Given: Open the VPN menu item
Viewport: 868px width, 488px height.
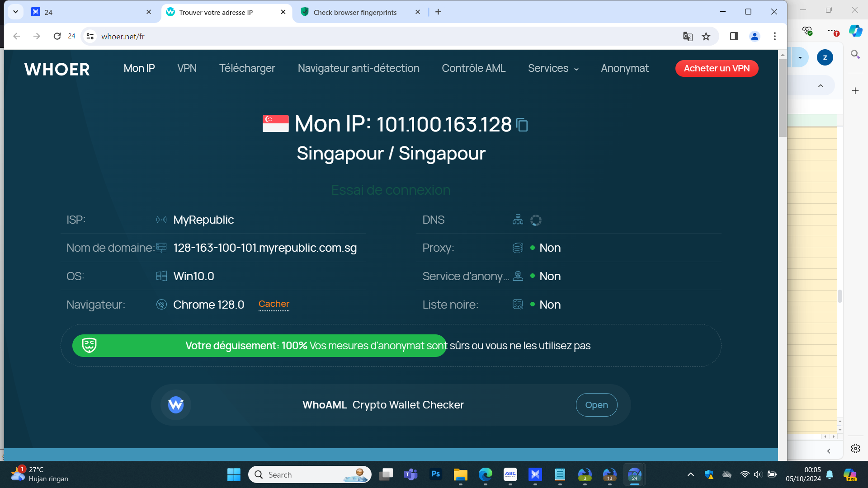Looking at the screenshot, I should pyautogui.click(x=187, y=69).
